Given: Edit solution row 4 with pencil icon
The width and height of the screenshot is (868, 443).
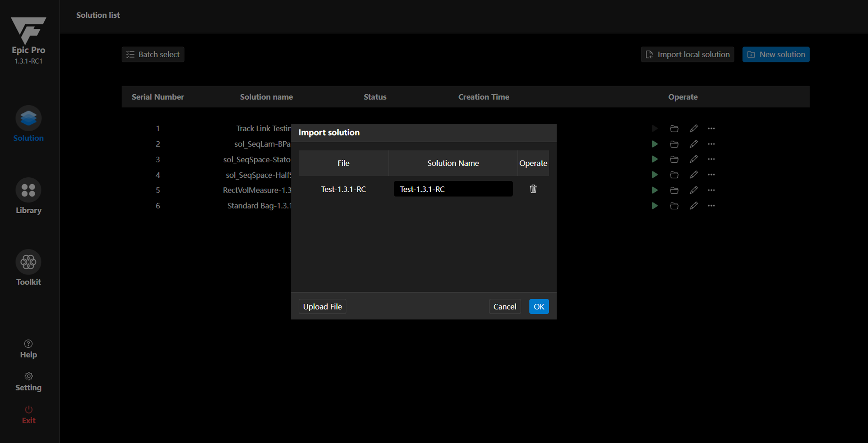Looking at the screenshot, I should point(694,175).
